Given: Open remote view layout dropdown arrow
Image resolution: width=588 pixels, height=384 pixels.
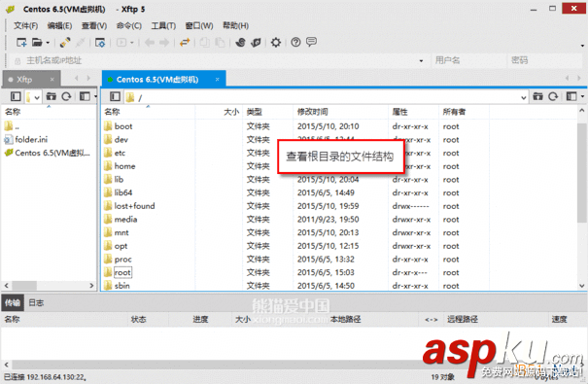Looking at the screenshot, I should tap(582, 97).
